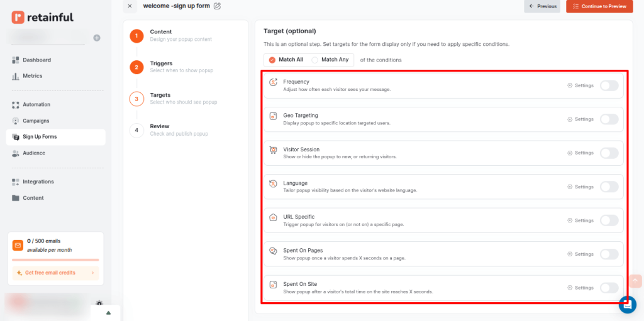Expand the bottom panel up-arrow tab

(x=108, y=313)
